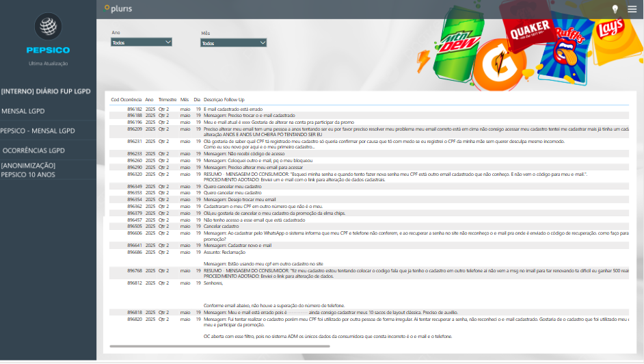644x364 pixels.
Task: Open PEPSICO - MENSAL LGPD page
Action: [38, 131]
